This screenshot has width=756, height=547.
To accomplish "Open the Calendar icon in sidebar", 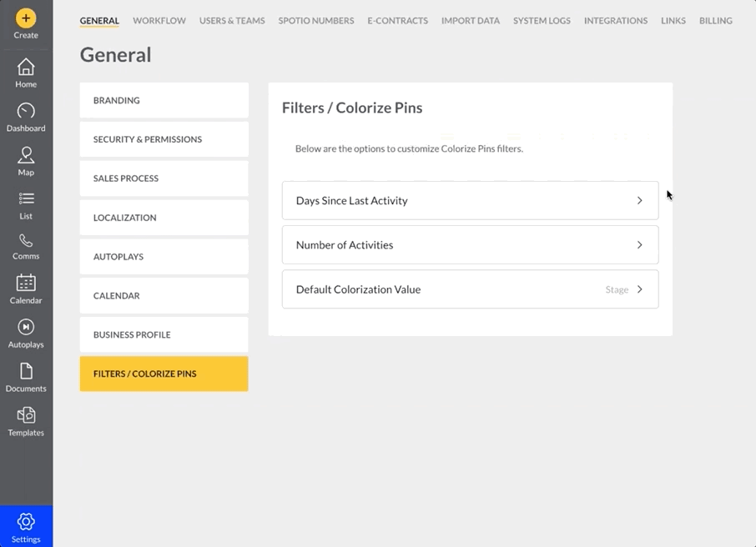I will pyautogui.click(x=25, y=288).
